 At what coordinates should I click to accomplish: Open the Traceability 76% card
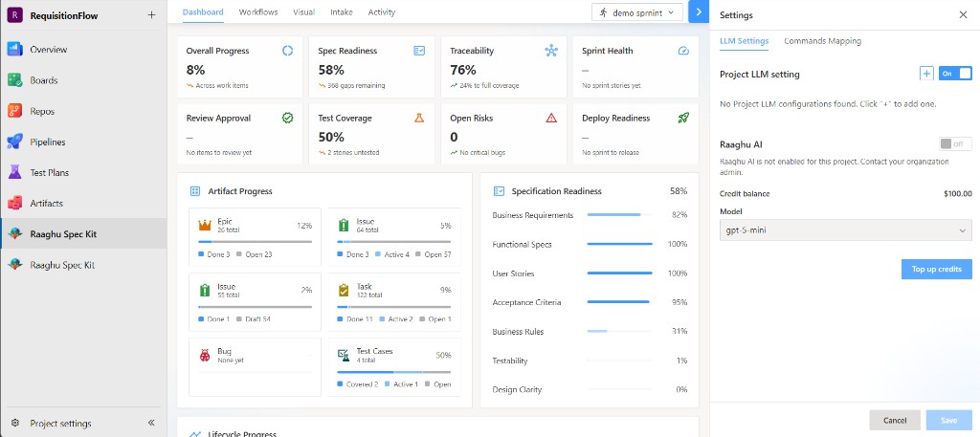[x=503, y=67]
